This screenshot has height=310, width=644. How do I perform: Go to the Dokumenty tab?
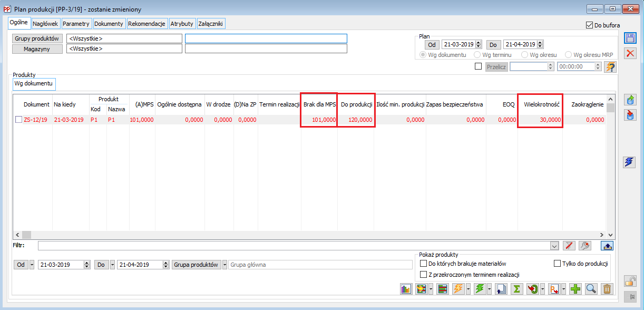(x=109, y=24)
